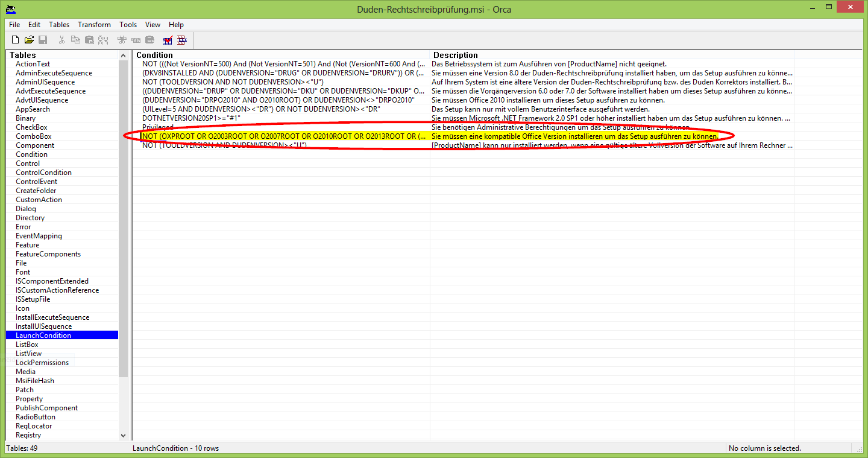Select the Condition table in the list
Image resolution: width=868 pixels, height=458 pixels.
[x=31, y=154]
